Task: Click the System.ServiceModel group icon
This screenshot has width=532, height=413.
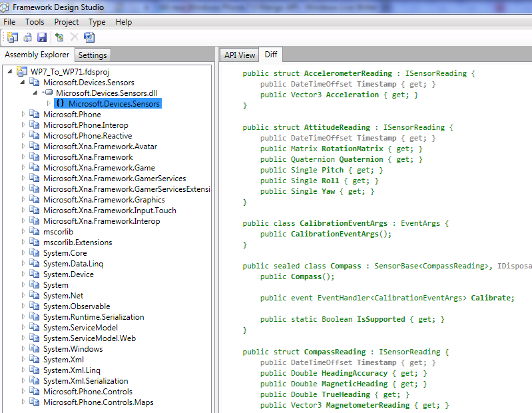Action: 34,327
